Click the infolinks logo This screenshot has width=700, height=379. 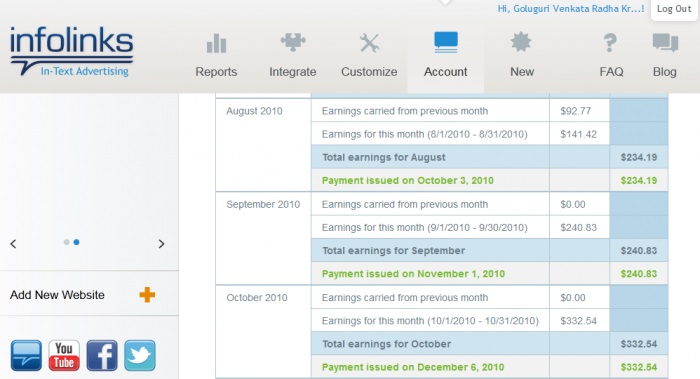tap(71, 51)
